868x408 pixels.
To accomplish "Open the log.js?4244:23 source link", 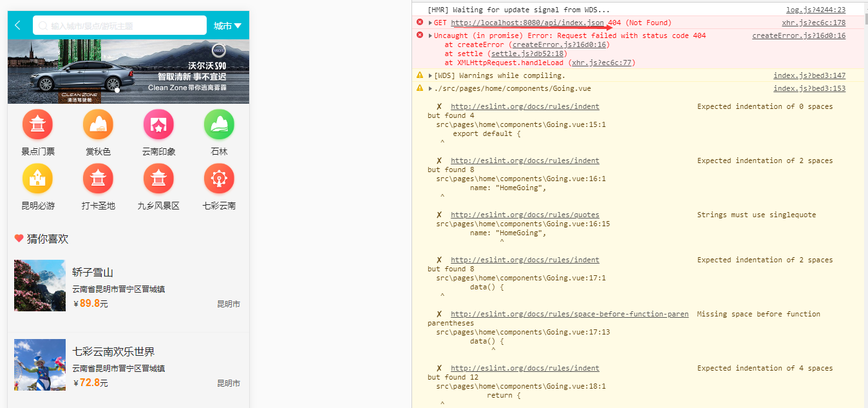I will pyautogui.click(x=816, y=10).
